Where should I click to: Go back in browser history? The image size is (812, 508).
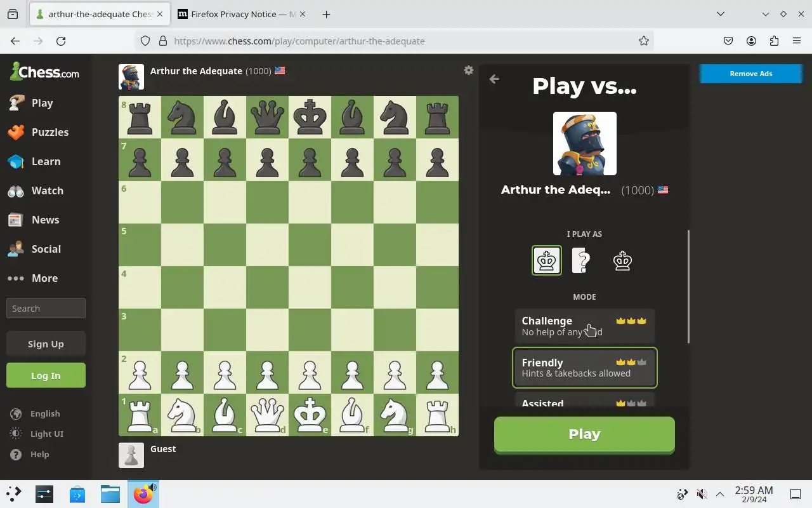point(15,41)
